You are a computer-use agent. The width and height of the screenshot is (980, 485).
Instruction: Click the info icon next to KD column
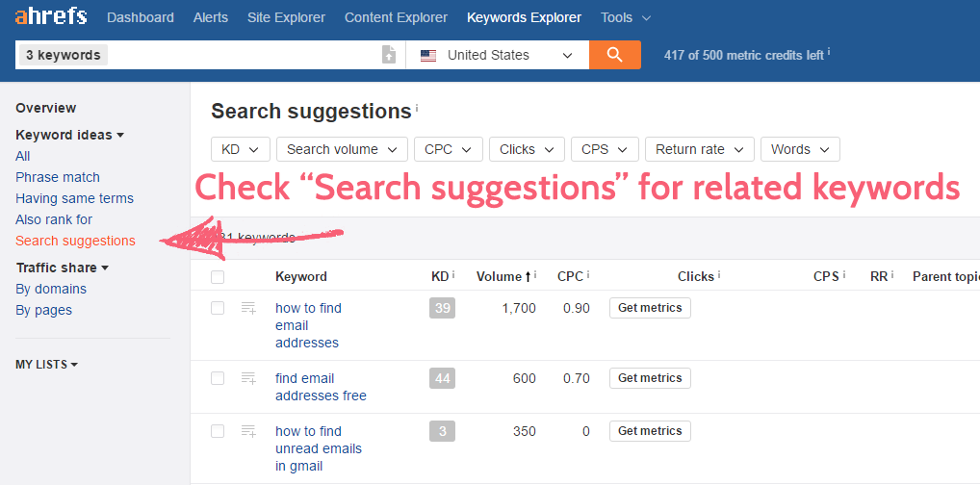(453, 274)
